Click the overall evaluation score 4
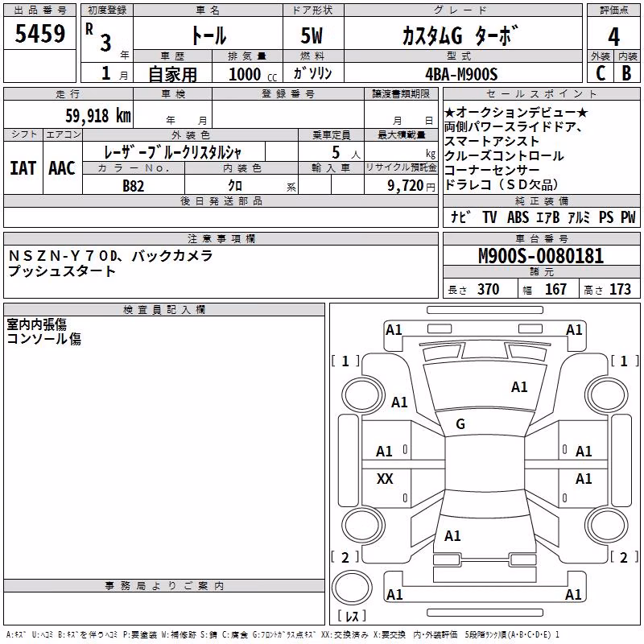This screenshot has width=644, height=644. (613, 37)
